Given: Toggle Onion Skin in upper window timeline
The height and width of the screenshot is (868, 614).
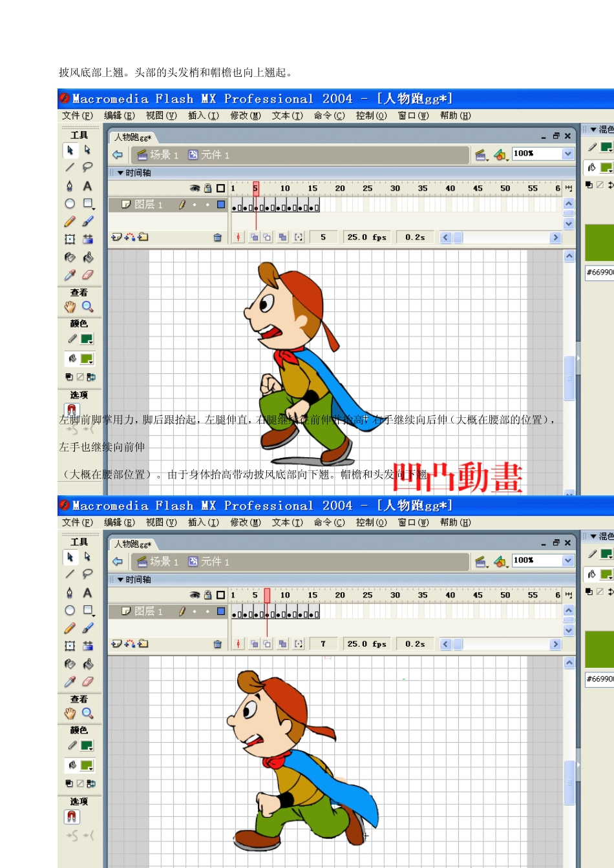Looking at the screenshot, I should [254, 237].
